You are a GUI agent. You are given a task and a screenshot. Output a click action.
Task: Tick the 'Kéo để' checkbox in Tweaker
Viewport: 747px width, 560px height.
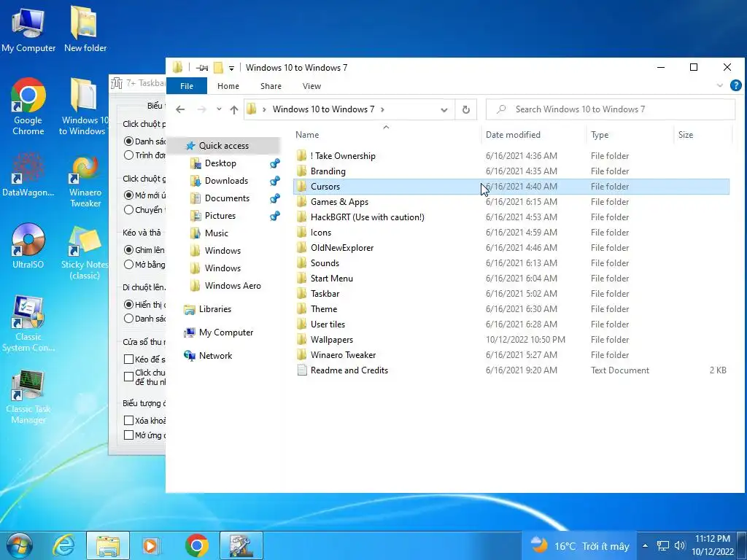128,359
